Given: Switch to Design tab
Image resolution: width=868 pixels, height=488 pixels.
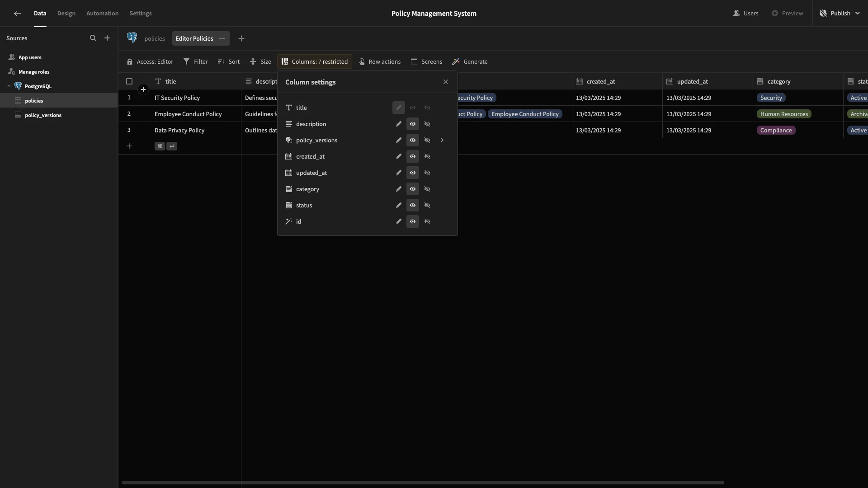Looking at the screenshot, I should 66,14.
